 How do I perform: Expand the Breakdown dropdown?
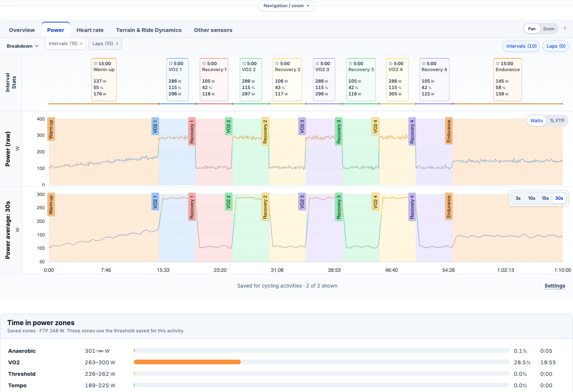23,46
